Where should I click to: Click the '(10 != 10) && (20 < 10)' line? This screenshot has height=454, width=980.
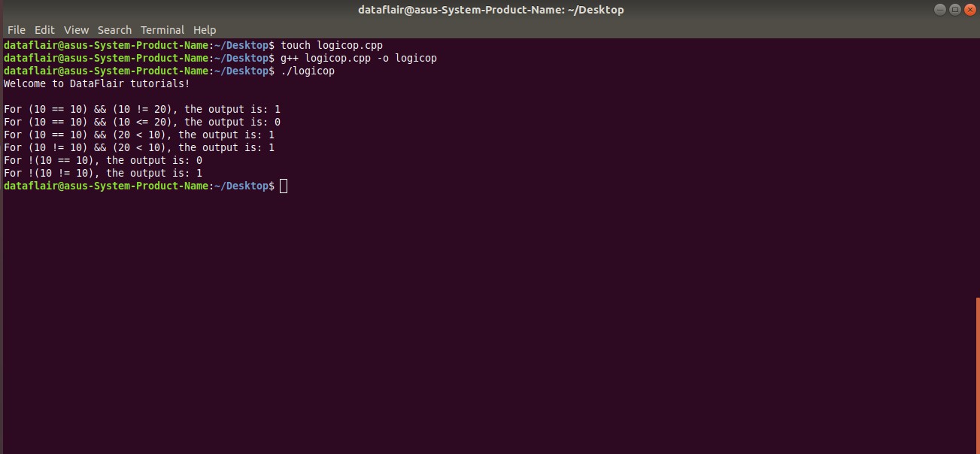139,147
